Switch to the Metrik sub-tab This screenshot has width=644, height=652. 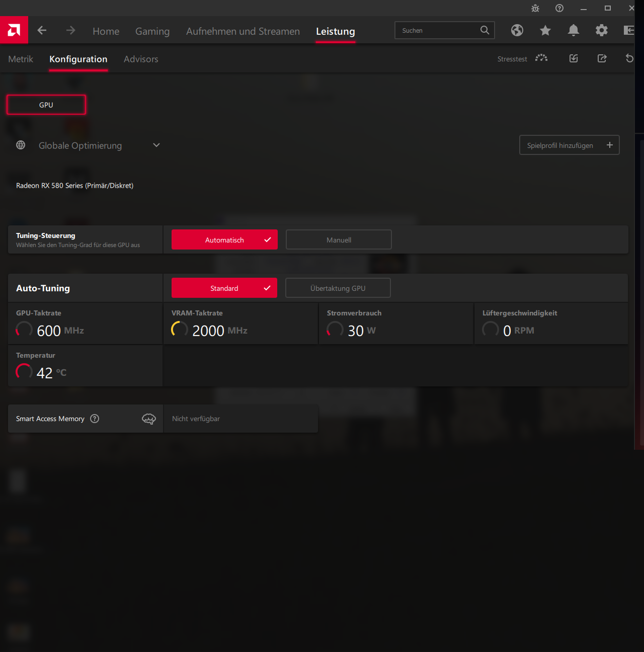[x=21, y=59]
